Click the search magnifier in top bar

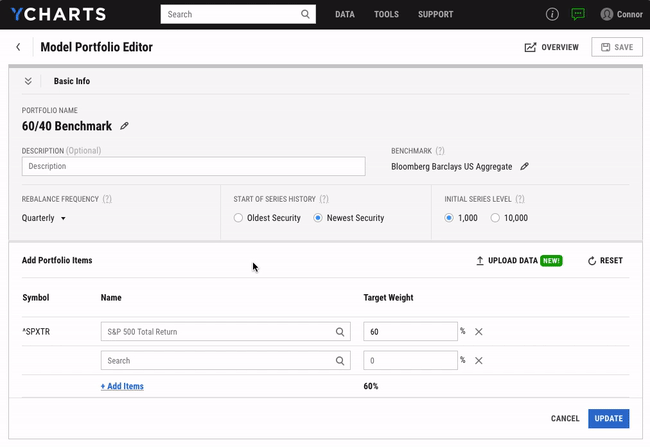coord(305,14)
